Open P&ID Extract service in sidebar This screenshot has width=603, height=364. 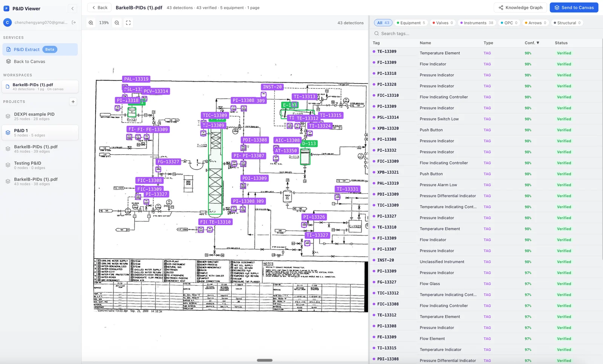[x=26, y=49]
